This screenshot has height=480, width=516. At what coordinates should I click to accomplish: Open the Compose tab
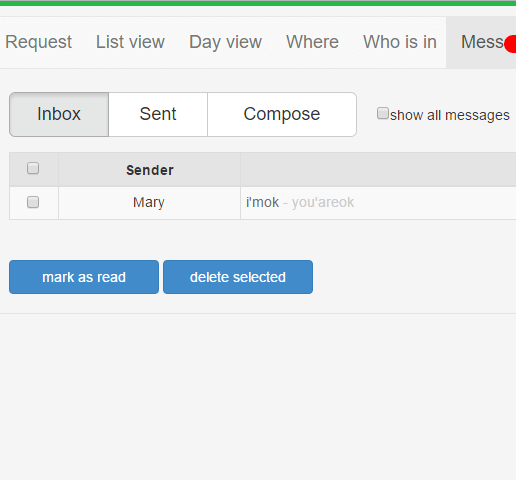(282, 114)
